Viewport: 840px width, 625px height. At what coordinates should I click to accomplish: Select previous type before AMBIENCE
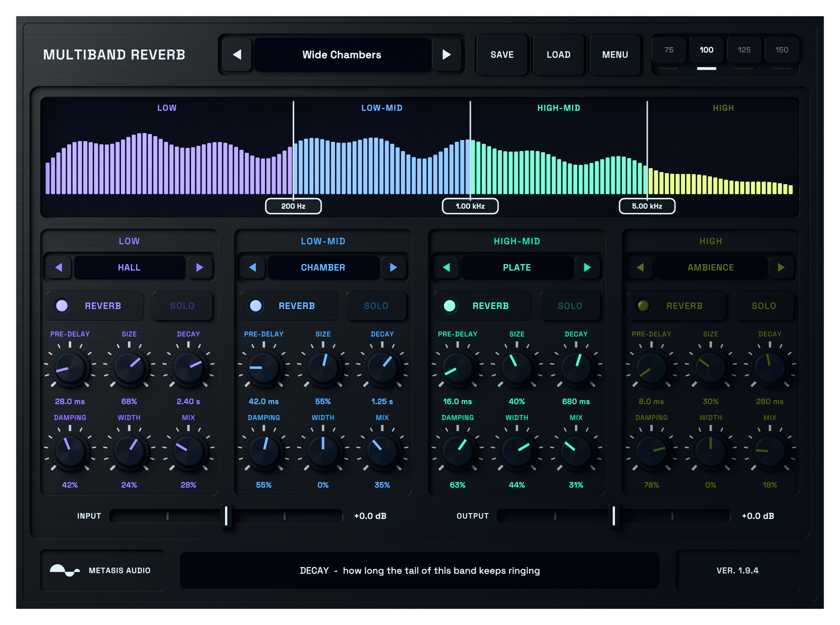pos(640,267)
